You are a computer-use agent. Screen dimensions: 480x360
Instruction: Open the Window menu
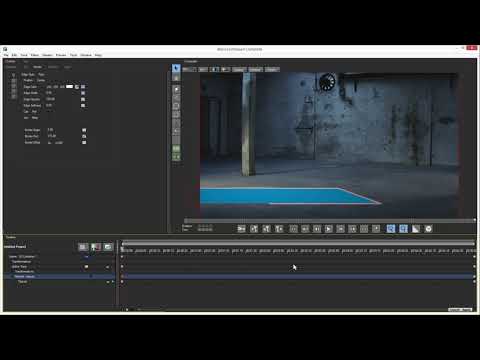coord(86,55)
